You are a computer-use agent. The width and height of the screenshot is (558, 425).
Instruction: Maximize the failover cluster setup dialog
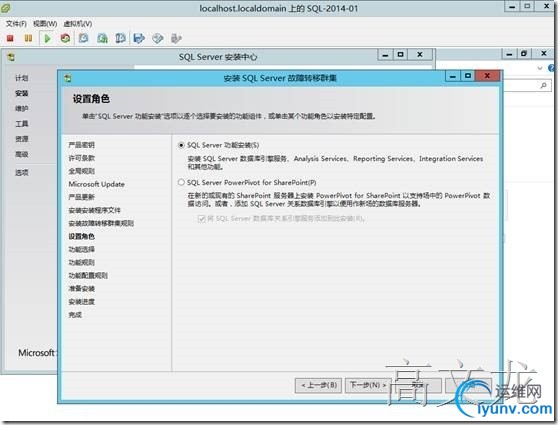(x=468, y=76)
